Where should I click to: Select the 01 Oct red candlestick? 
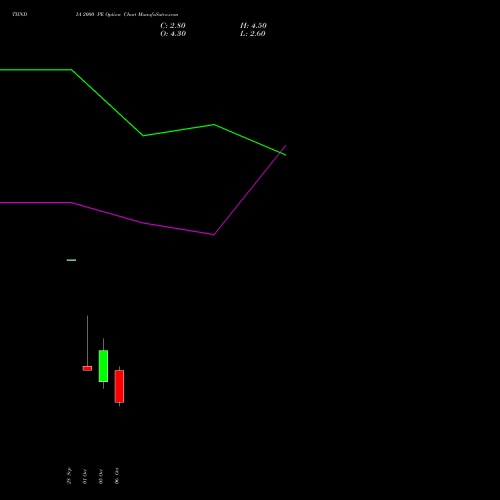87,368
